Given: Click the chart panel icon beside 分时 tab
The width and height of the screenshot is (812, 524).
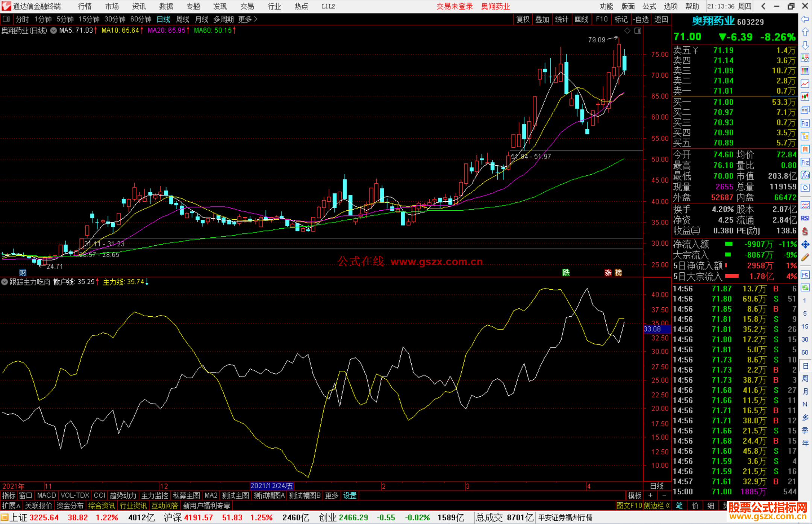Looking at the screenshot, I should click(x=6, y=19).
